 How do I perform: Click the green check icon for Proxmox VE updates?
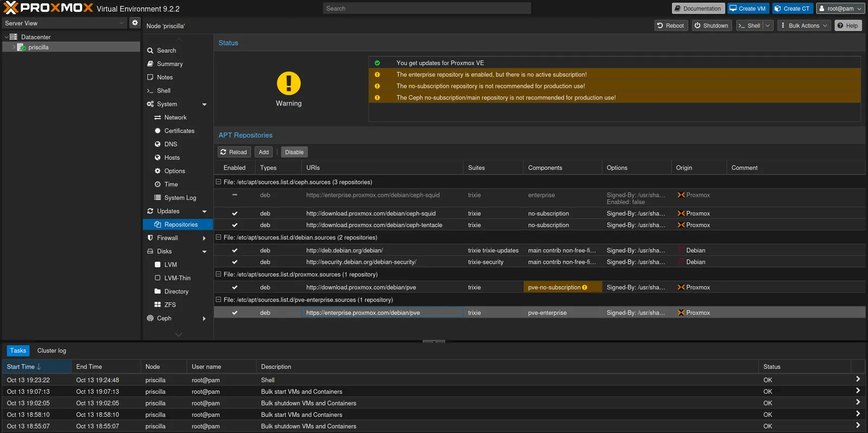point(377,63)
